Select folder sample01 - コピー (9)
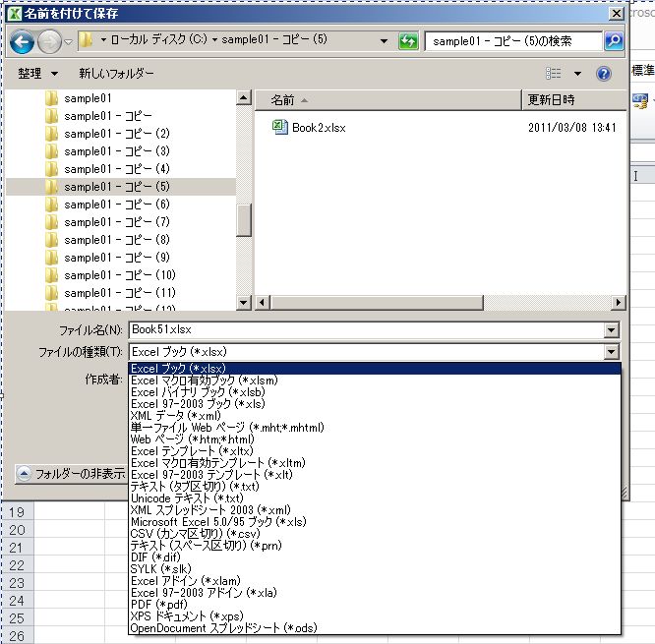 pyautogui.click(x=117, y=258)
